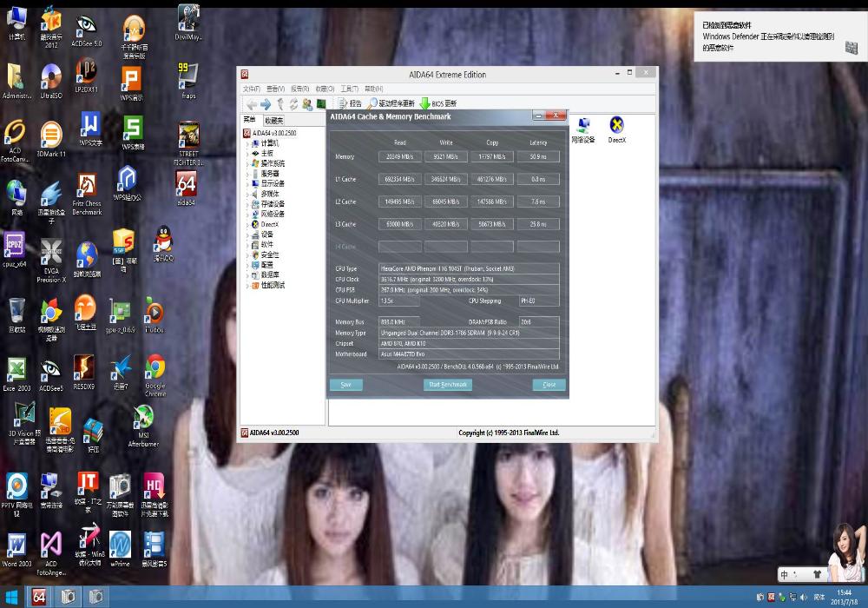Switch to the 收藏夹 tab
The width and height of the screenshot is (868, 608).
point(274,120)
